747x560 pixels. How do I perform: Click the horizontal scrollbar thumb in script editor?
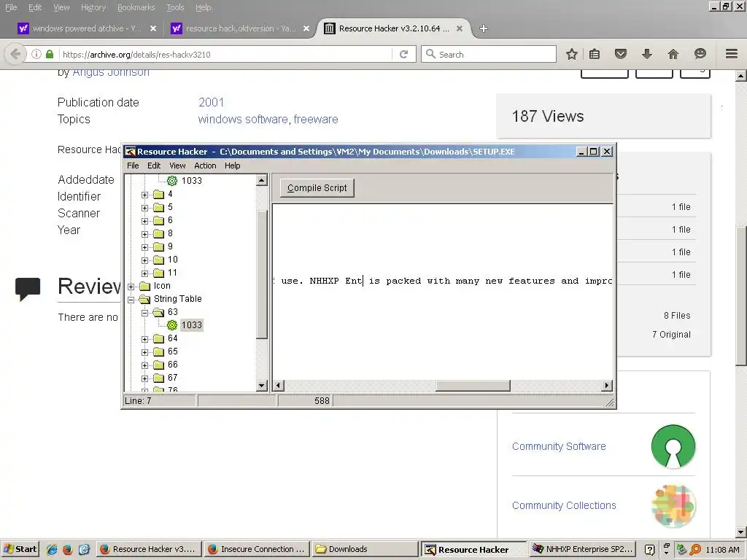pos(473,386)
